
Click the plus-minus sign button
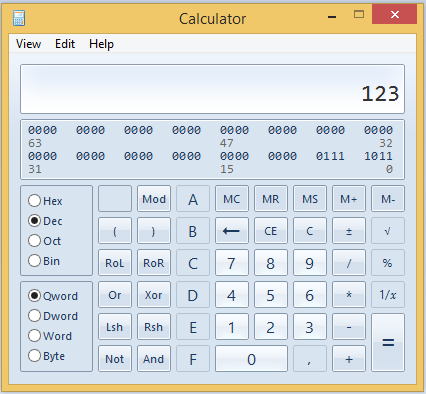coord(349,231)
